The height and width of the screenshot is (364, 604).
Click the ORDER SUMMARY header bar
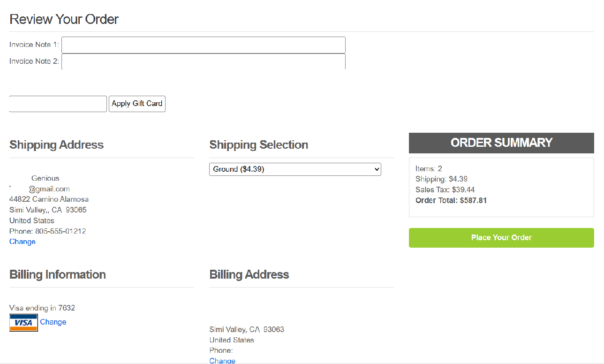tap(501, 143)
